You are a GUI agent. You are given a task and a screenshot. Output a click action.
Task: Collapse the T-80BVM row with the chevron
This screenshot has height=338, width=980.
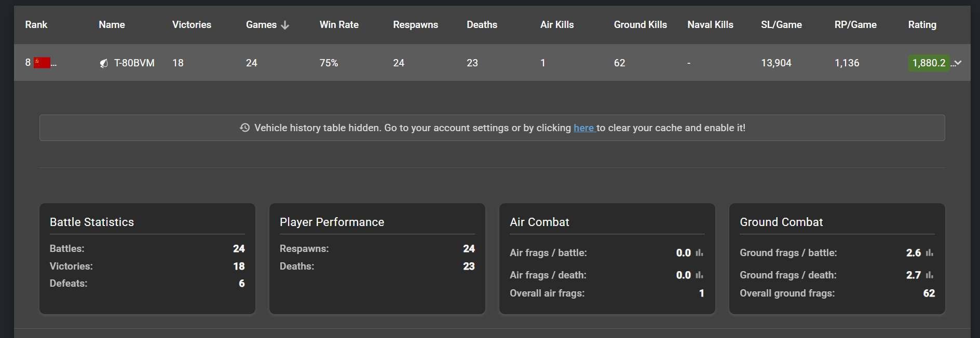958,63
